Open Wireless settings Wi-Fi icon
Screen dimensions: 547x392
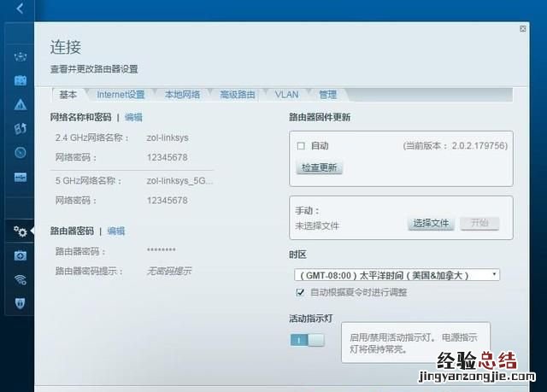tap(21, 279)
